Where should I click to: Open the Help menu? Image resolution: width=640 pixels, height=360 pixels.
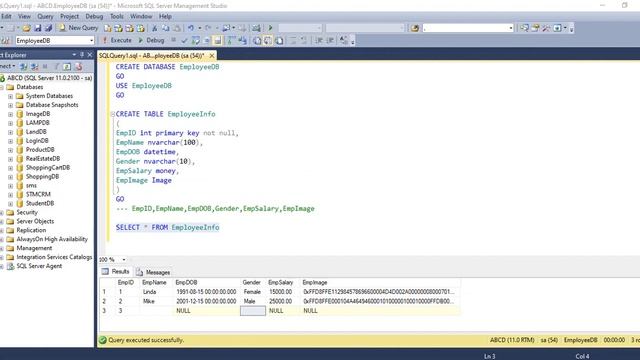click(x=165, y=16)
